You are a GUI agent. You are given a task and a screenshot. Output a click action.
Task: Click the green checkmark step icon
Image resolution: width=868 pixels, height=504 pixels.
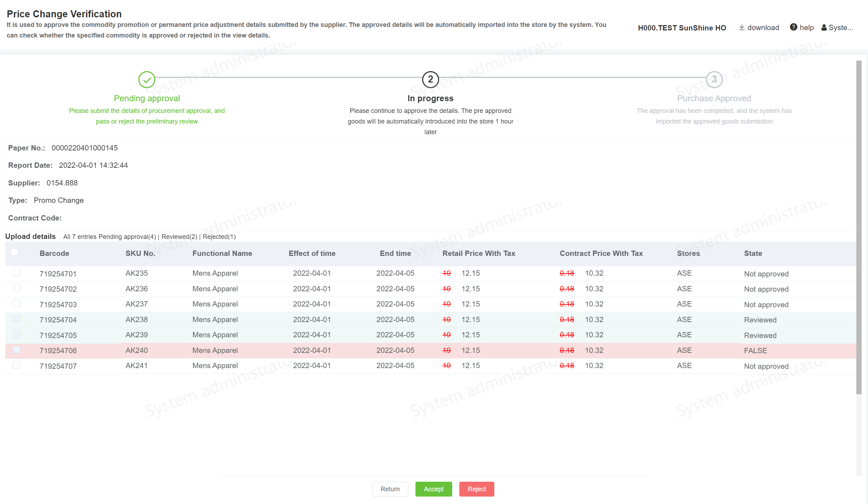pos(147,80)
